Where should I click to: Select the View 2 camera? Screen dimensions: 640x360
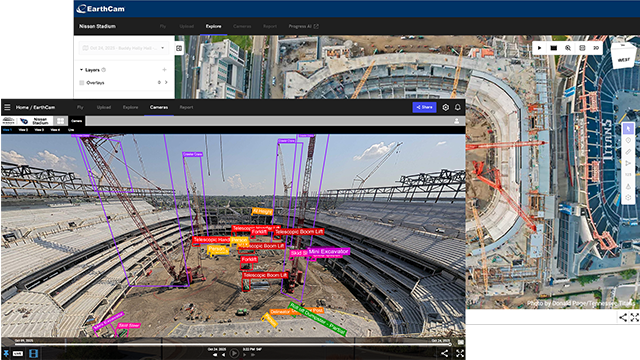(x=23, y=130)
